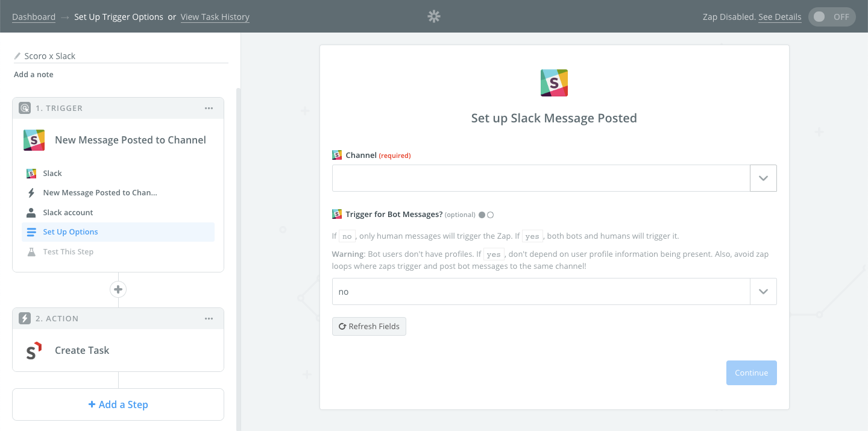Click the Zapier loading logo in header

pos(434,17)
